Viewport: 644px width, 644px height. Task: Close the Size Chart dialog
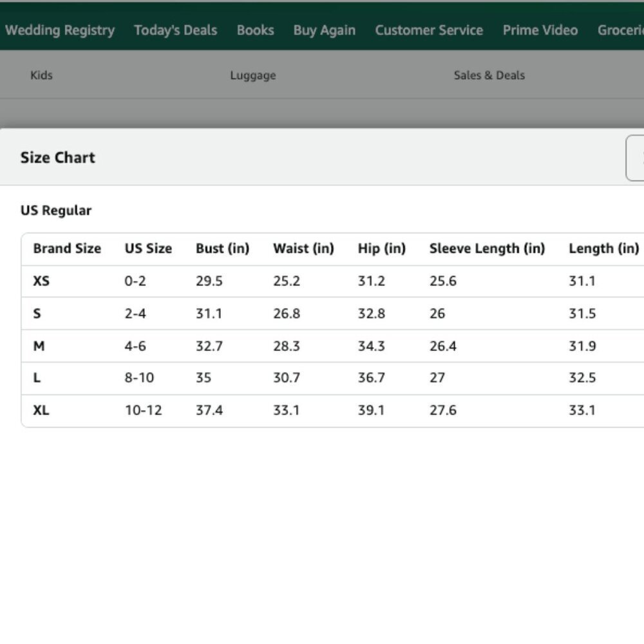(636, 158)
